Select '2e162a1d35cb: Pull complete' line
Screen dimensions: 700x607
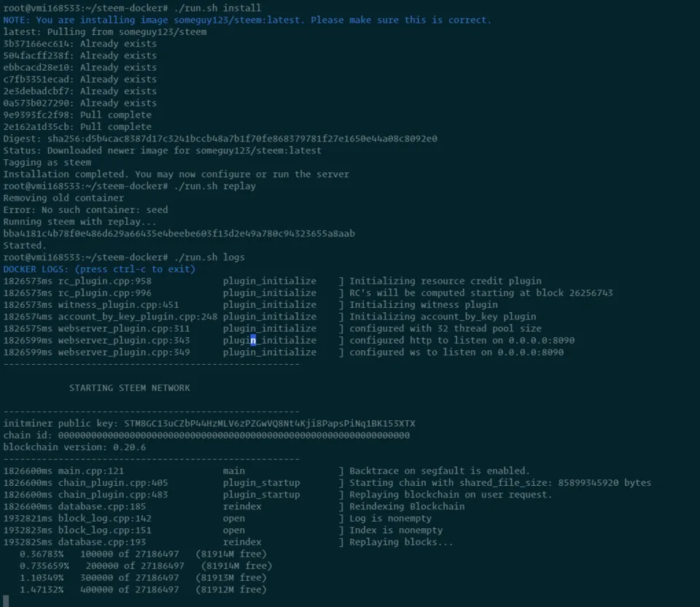[77, 127]
